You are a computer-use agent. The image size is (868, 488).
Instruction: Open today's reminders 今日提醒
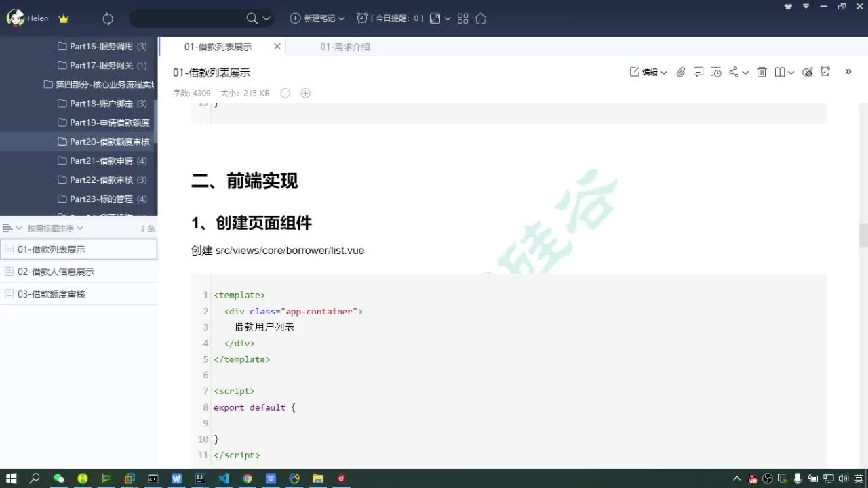point(390,18)
